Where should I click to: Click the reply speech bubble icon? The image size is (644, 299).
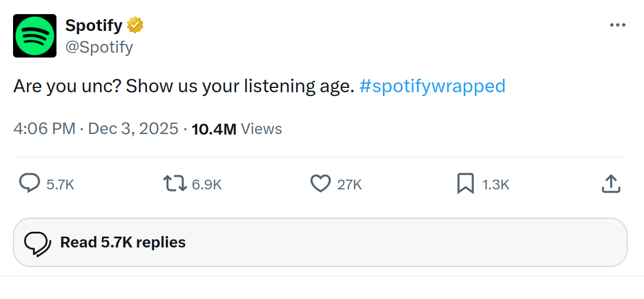29,184
